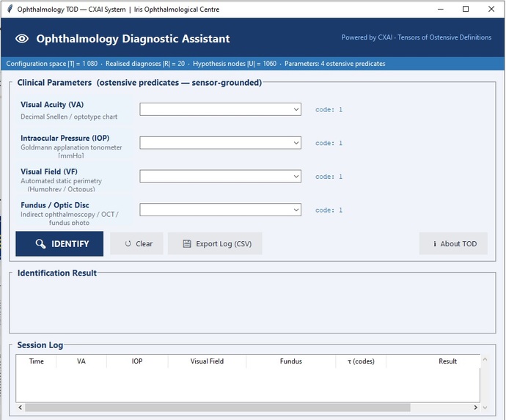506x420 pixels.
Task: Click the 'Identification Result' panel title
Action: point(56,273)
